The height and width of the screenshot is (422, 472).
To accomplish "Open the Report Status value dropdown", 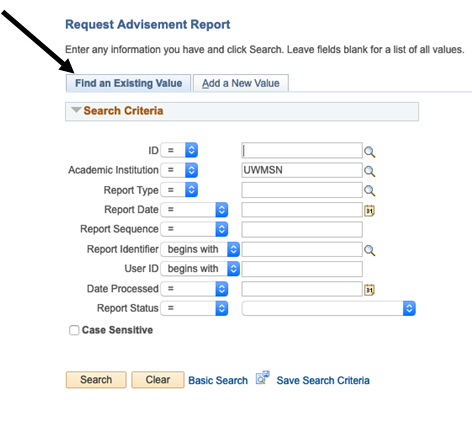I will tap(329, 308).
